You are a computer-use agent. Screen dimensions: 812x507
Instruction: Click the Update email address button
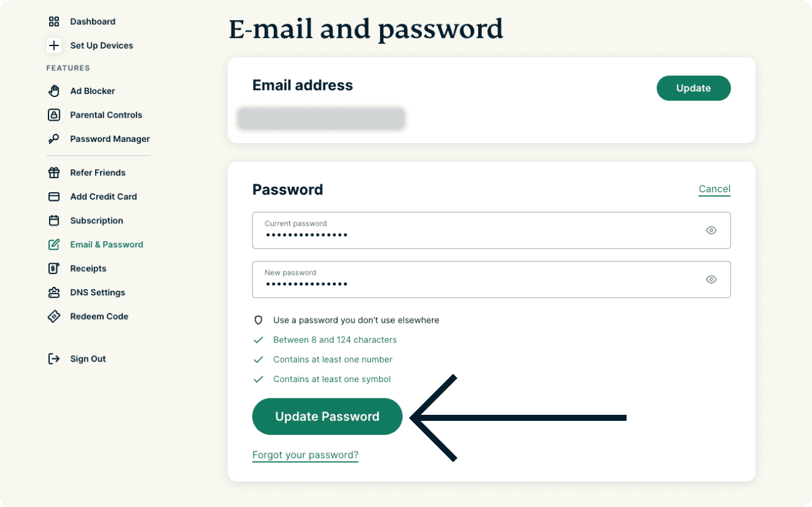693,88
